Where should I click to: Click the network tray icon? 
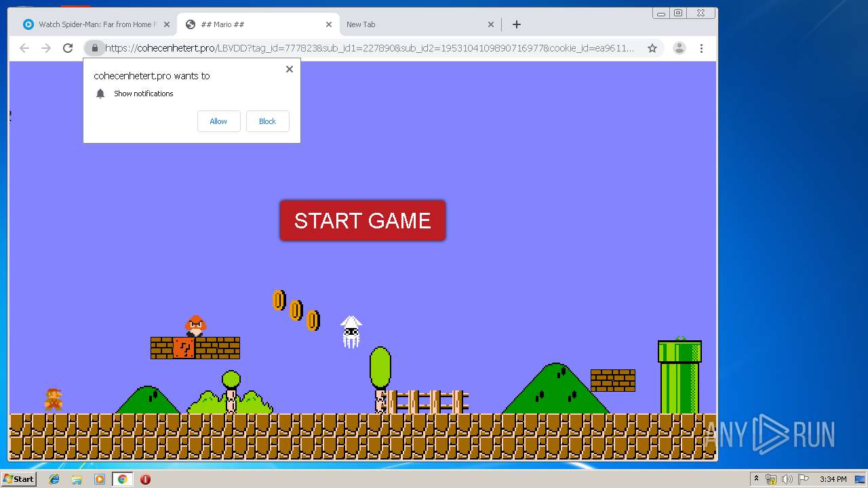(x=771, y=479)
